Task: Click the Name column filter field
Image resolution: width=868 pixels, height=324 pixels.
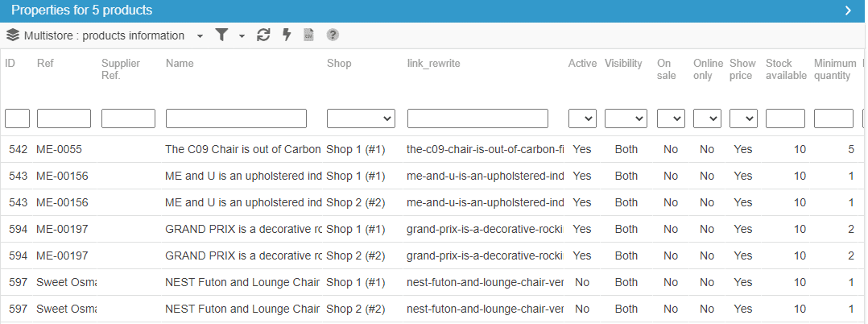Action: click(236, 118)
